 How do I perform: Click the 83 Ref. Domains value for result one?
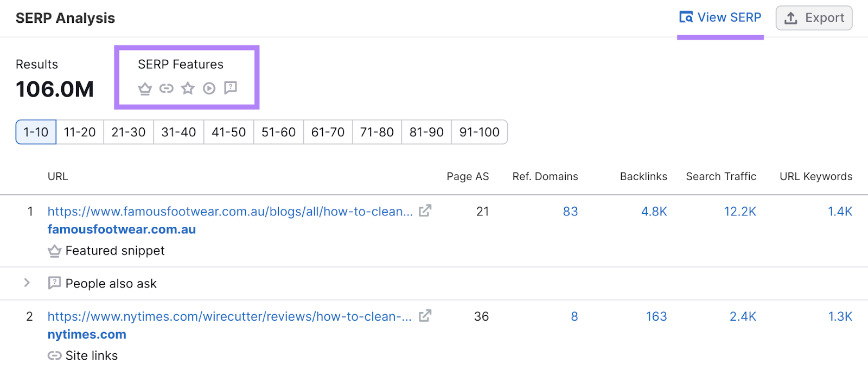point(570,211)
